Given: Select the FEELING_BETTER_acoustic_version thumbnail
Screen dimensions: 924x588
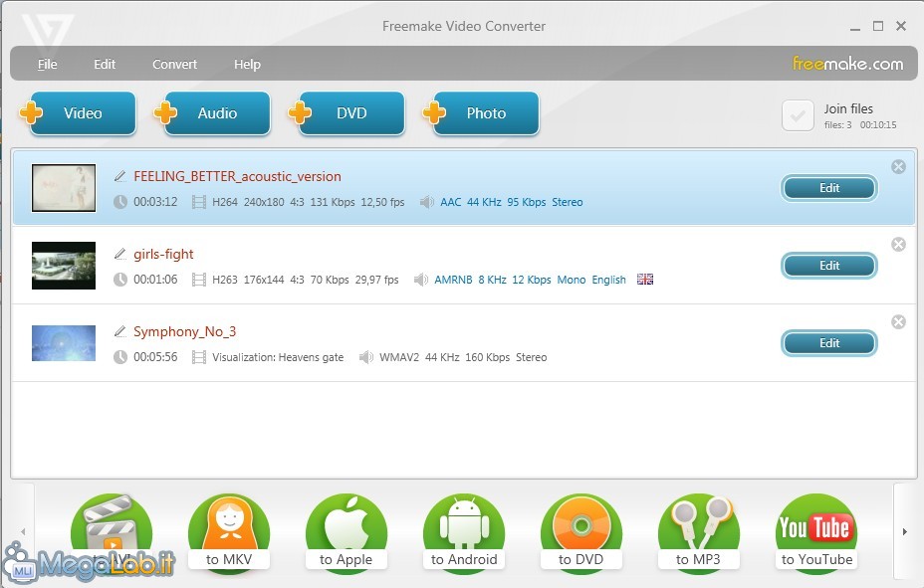Looking at the screenshot, I should [64, 188].
